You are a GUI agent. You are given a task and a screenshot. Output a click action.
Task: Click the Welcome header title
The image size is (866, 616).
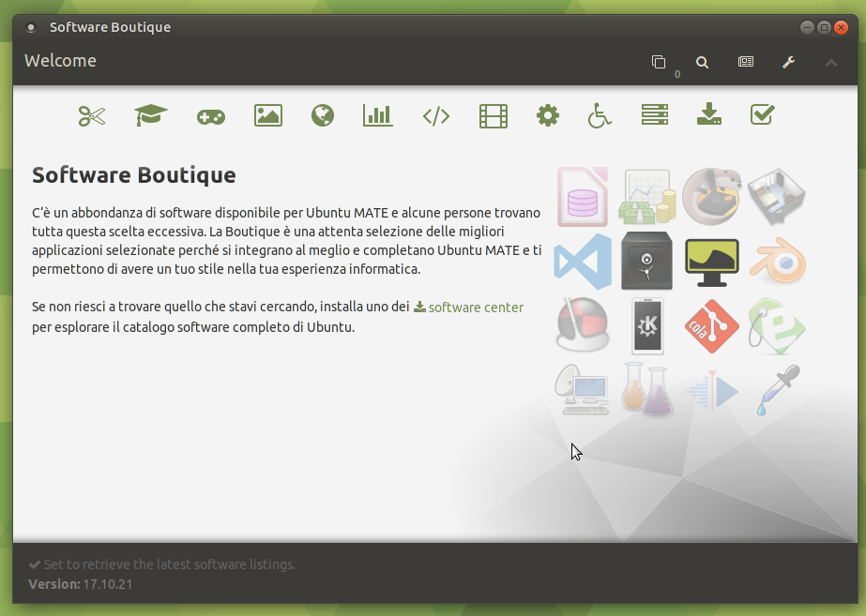tap(60, 61)
